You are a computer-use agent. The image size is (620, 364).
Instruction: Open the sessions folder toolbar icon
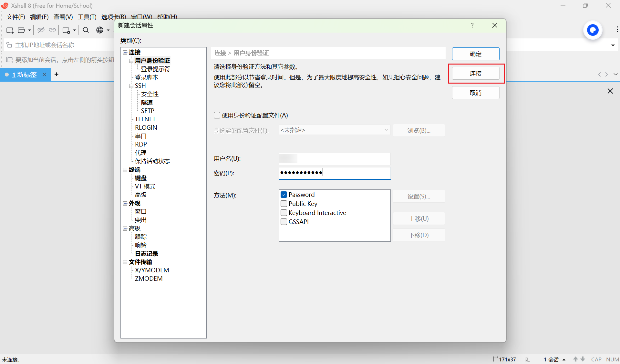click(21, 30)
